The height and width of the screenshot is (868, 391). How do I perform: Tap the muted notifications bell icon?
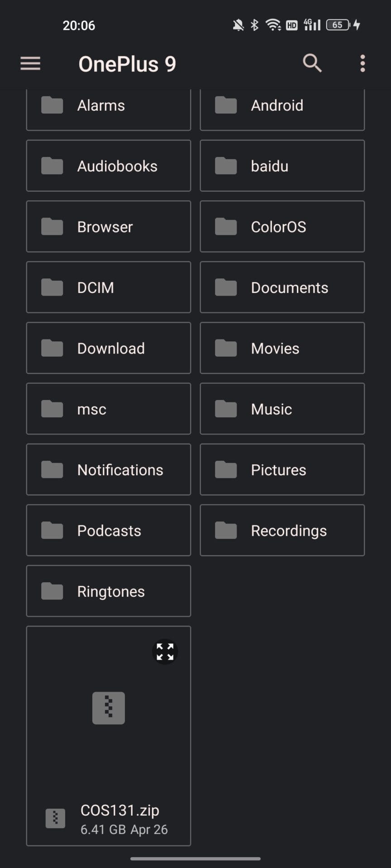pos(238,25)
